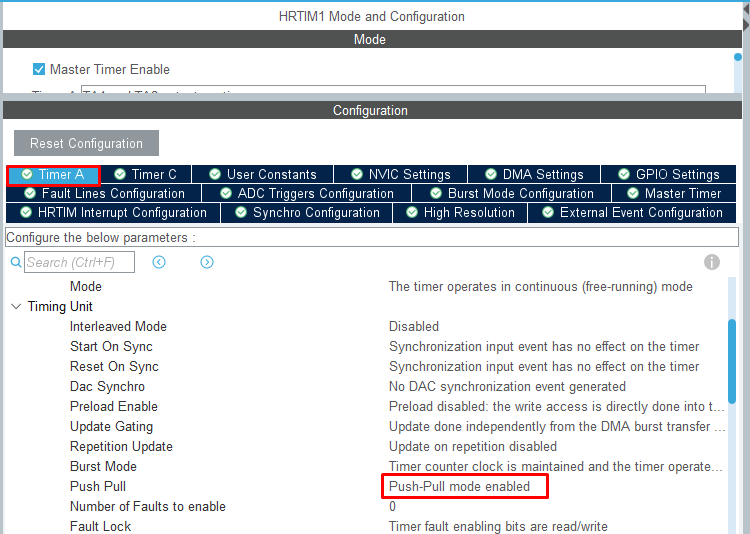Toggle the Master Timer Enable checkbox

[39, 69]
